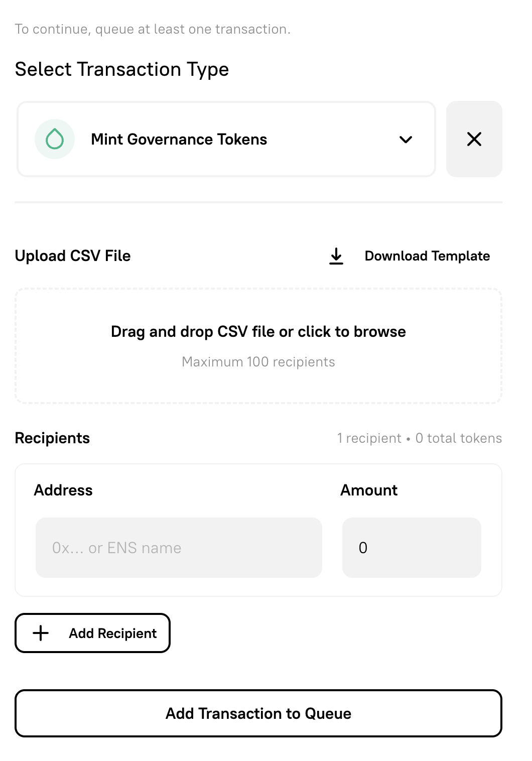Expand the Mint Governance Tokens dropdown

[407, 139]
